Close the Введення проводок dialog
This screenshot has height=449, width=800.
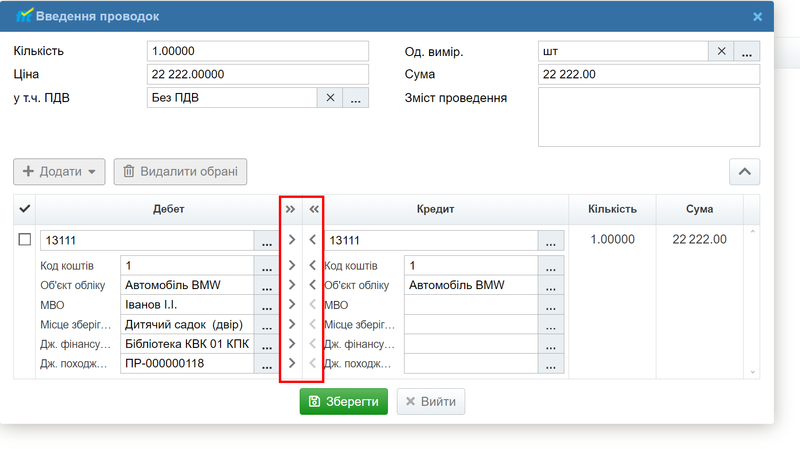point(758,16)
